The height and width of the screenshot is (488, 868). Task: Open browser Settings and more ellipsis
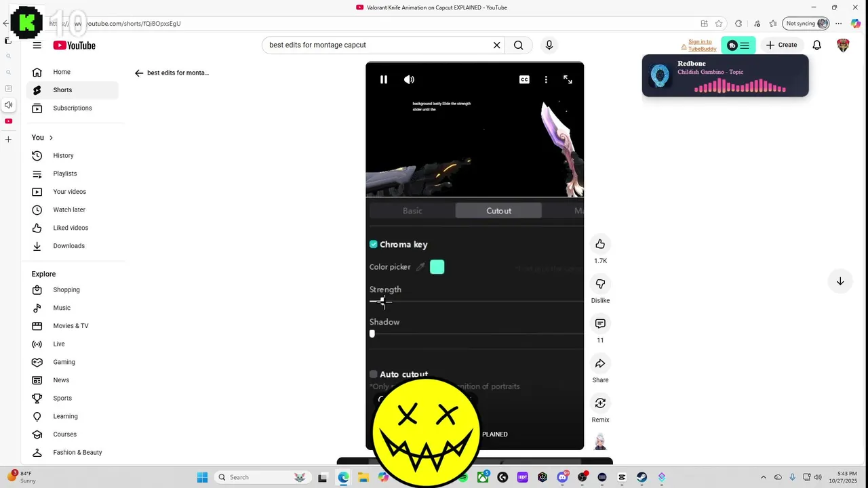point(840,24)
